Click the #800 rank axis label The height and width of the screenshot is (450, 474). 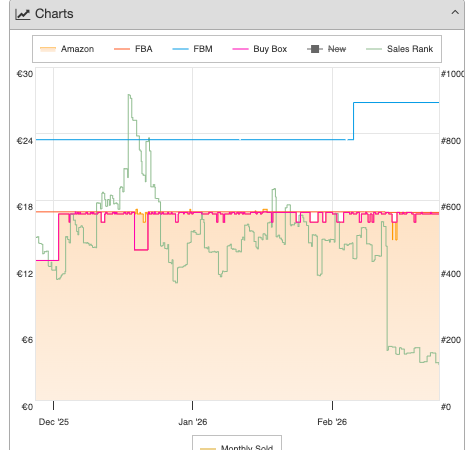tap(451, 141)
